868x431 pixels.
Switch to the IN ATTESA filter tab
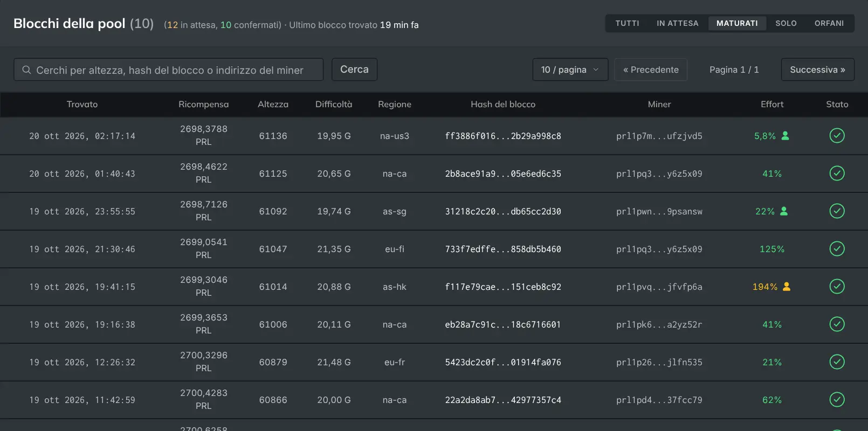point(678,23)
